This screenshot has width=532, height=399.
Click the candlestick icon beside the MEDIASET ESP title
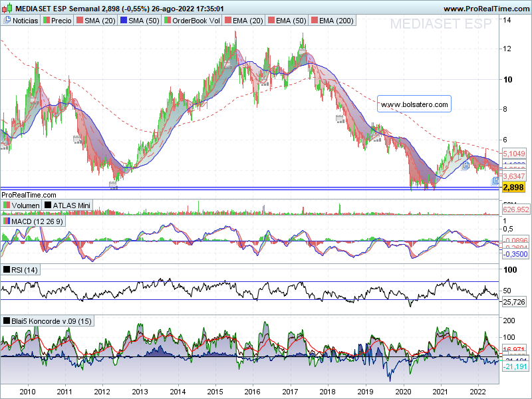coord(7,8)
